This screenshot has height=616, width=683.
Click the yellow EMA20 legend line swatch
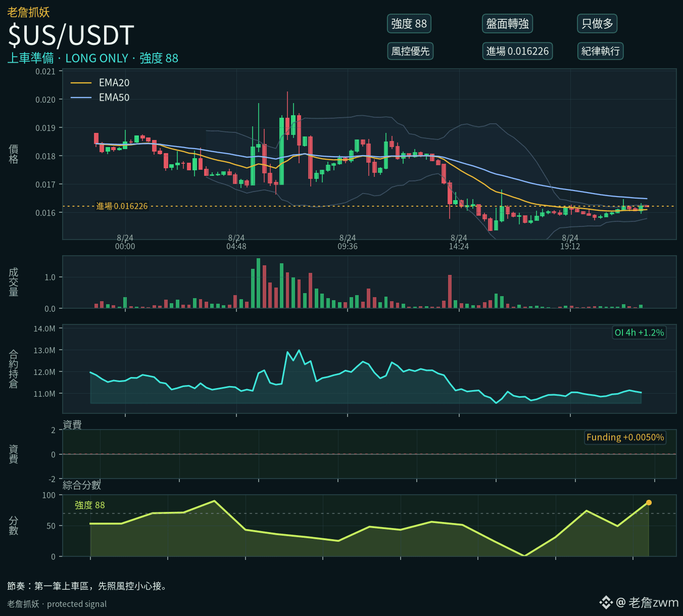(81, 83)
